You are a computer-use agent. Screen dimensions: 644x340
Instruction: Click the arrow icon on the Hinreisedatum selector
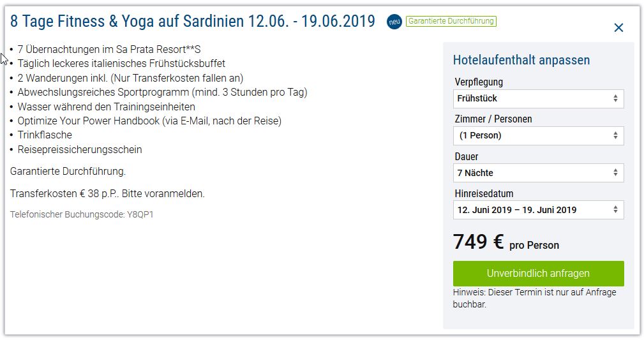tap(615, 210)
